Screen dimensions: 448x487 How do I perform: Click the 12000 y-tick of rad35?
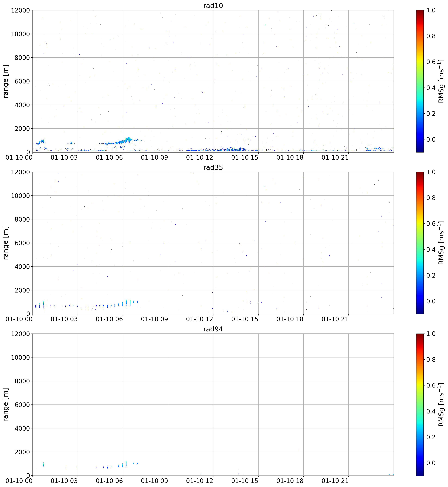tap(20, 172)
